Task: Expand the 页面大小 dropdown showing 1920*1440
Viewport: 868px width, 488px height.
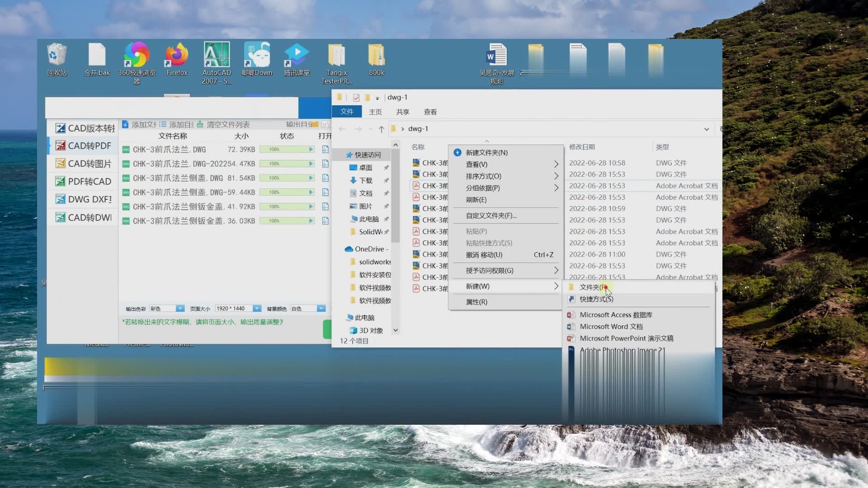Action: (x=257, y=308)
